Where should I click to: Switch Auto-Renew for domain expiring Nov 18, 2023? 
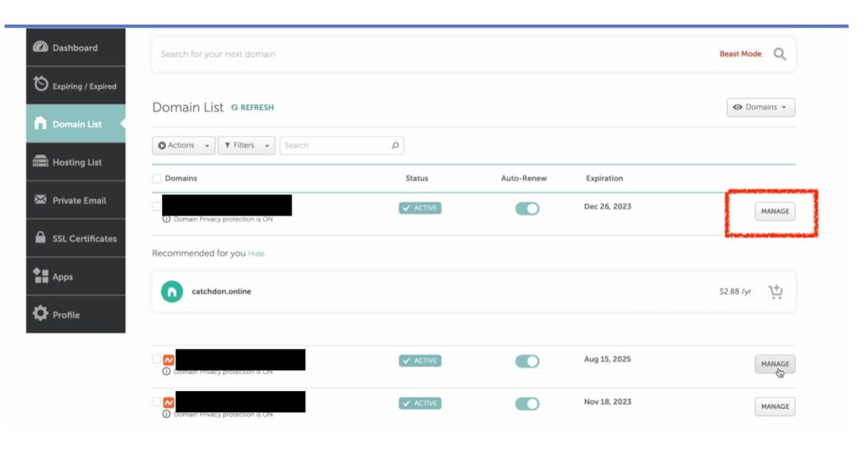point(526,403)
